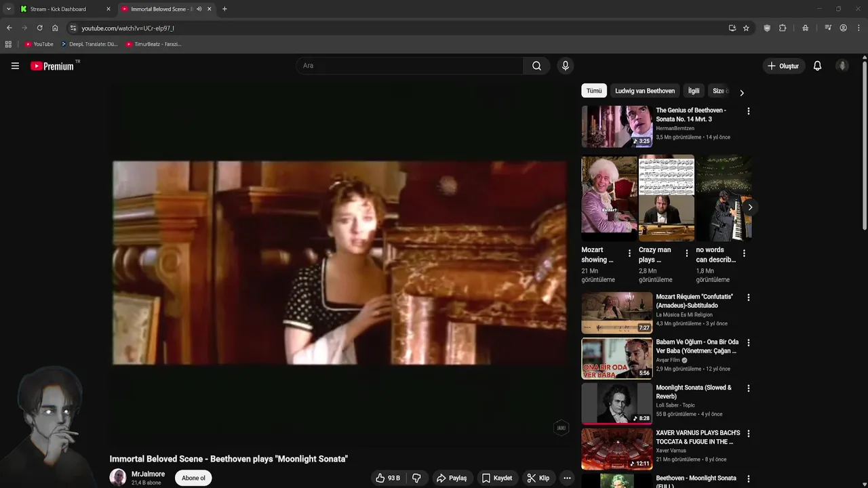868x488 pixels.
Task: Select the partially shown Size chip
Action: pos(719,91)
